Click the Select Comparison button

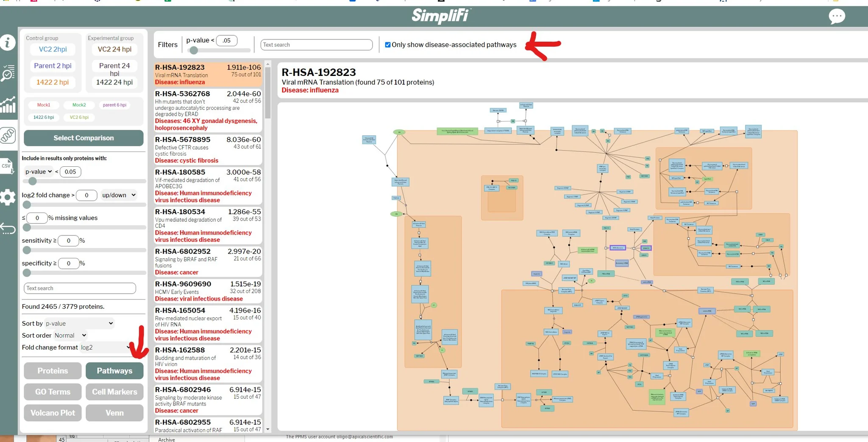click(x=83, y=138)
